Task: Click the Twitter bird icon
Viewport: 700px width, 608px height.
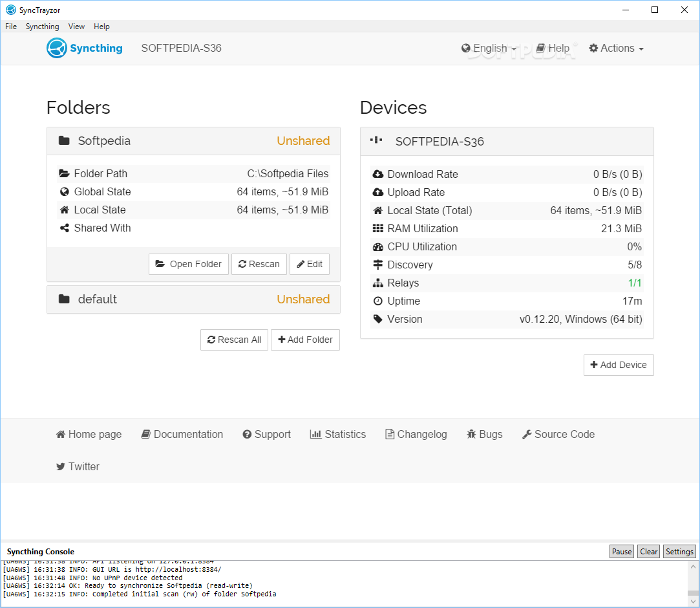Action: click(60, 466)
